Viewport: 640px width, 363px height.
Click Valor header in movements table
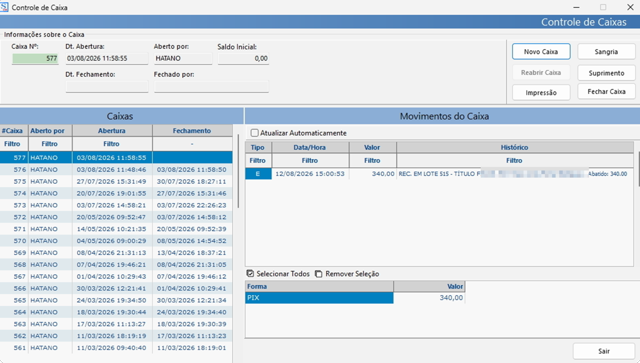(x=372, y=147)
